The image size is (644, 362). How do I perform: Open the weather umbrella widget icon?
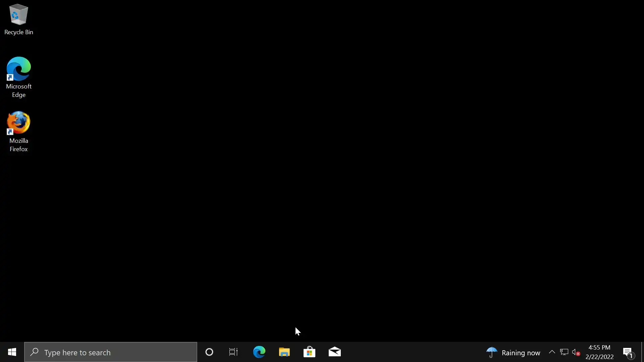(x=492, y=352)
